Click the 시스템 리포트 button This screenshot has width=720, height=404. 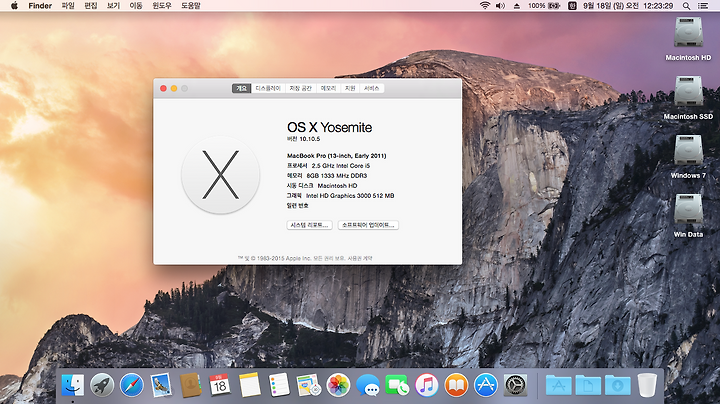coord(309,225)
